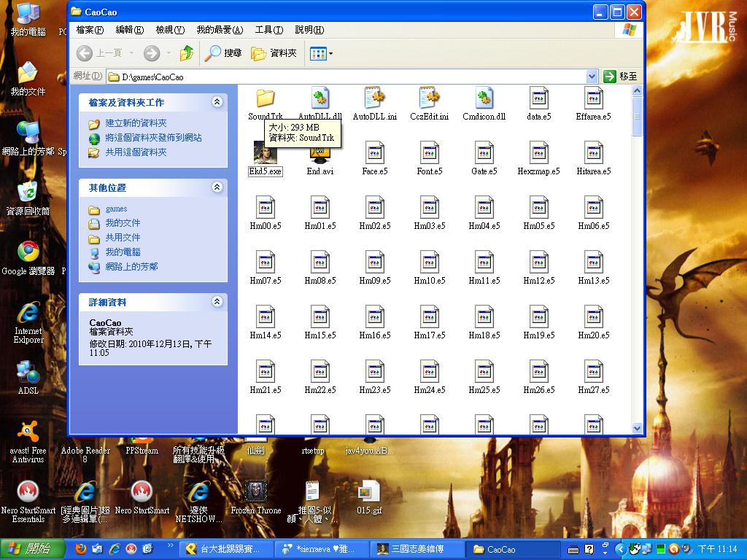Screen dimensions: 747x560
Task: Click the file list scroll down arrow
Action: [637, 428]
